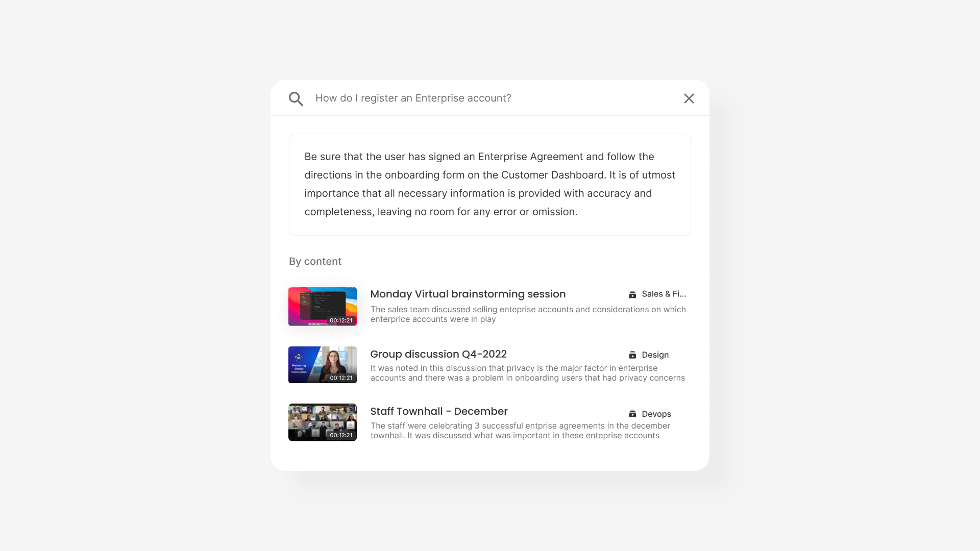Open the Staff Townhall December video thumbnail

click(323, 422)
